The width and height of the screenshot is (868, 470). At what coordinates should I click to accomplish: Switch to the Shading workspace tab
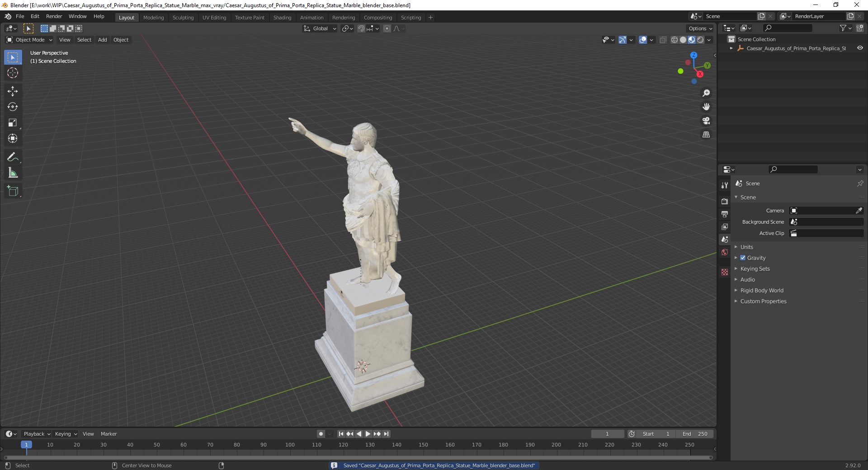point(282,18)
